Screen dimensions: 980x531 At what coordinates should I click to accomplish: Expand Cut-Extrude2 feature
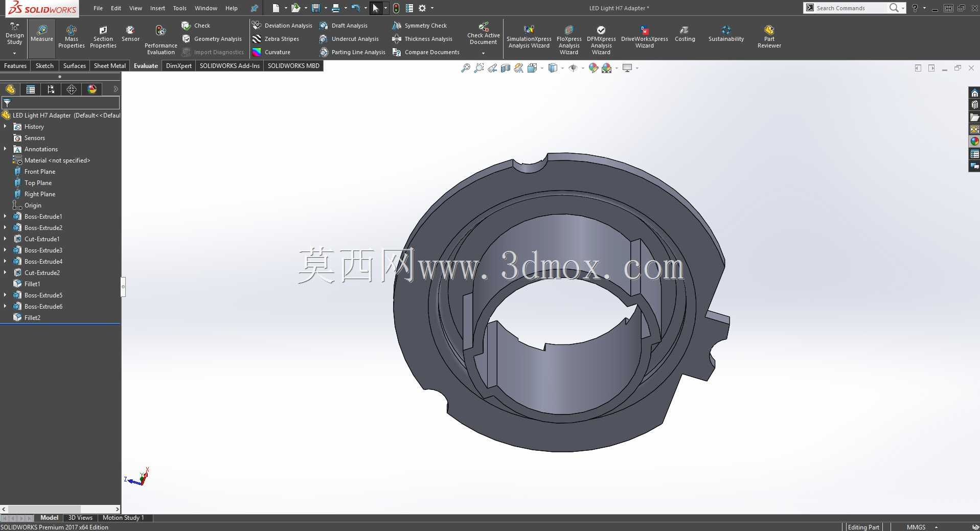5,273
